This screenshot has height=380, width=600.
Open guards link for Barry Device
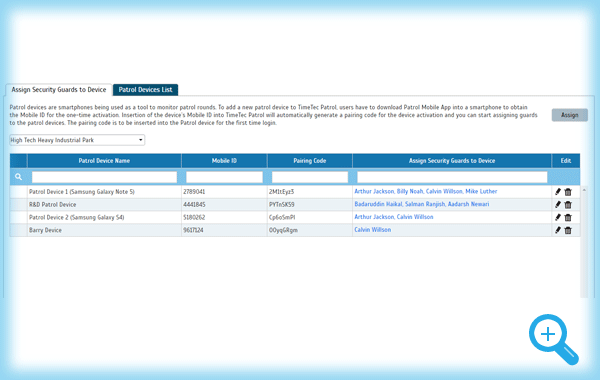point(373,230)
